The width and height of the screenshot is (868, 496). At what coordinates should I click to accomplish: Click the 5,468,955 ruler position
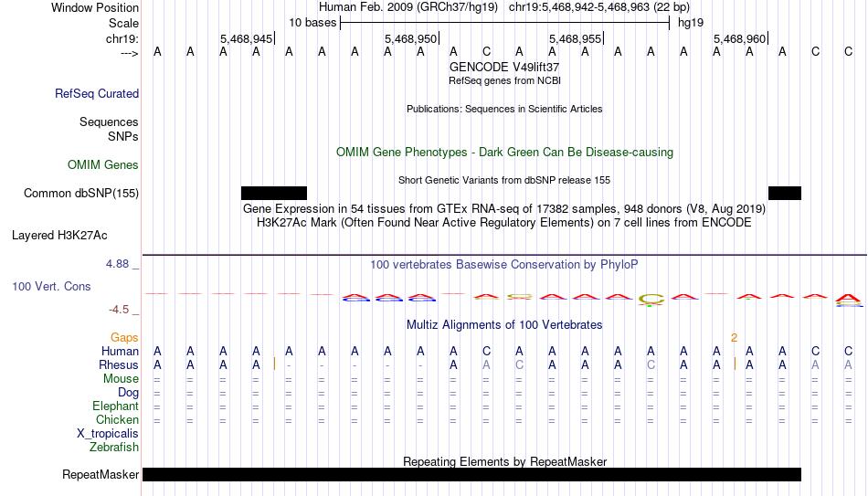575,38
